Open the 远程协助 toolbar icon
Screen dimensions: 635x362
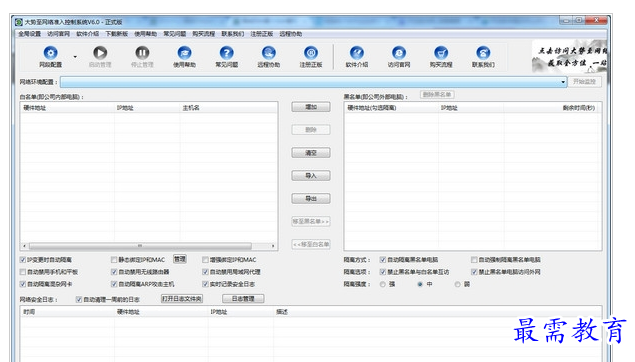coord(268,53)
